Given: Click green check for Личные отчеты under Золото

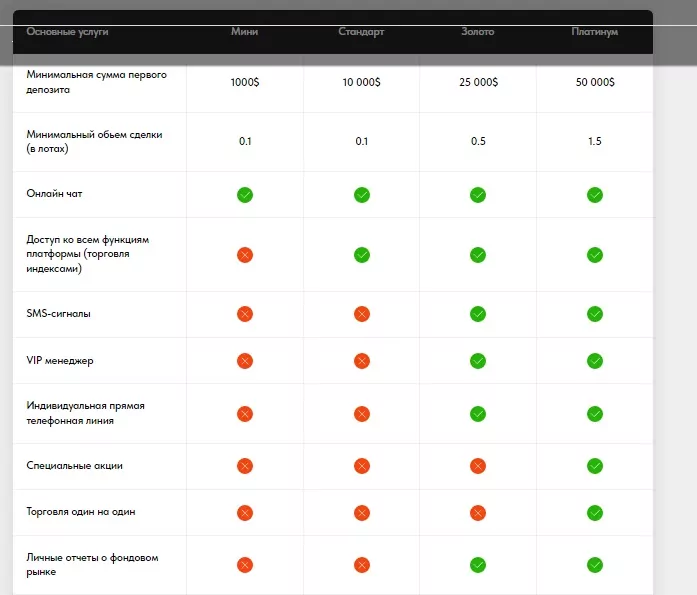Looking at the screenshot, I should tap(478, 565).
